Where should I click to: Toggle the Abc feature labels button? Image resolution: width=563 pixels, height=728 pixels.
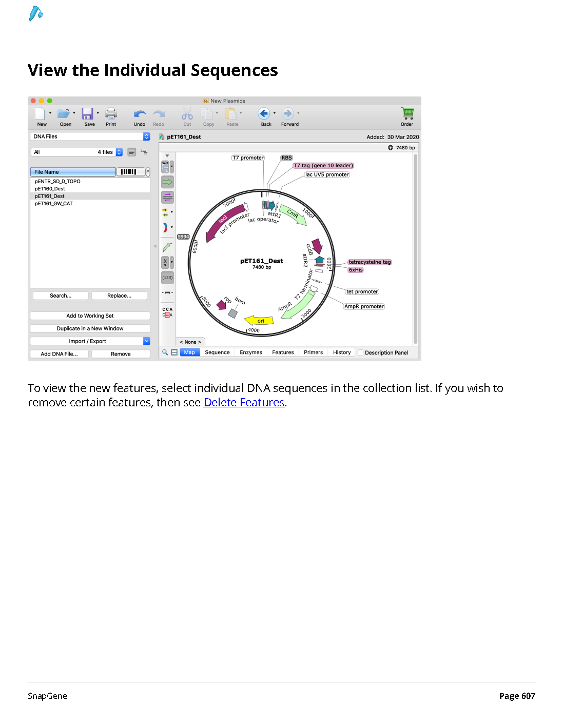(x=165, y=262)
